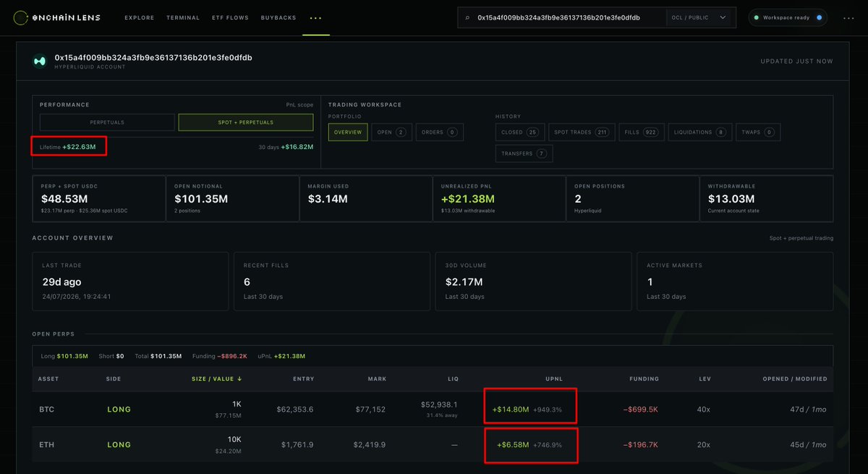Click the 30D Volume $2.17M value
The width and height of the screenshot is (868, 474).
pyautogui.click(x=464, y=282)
